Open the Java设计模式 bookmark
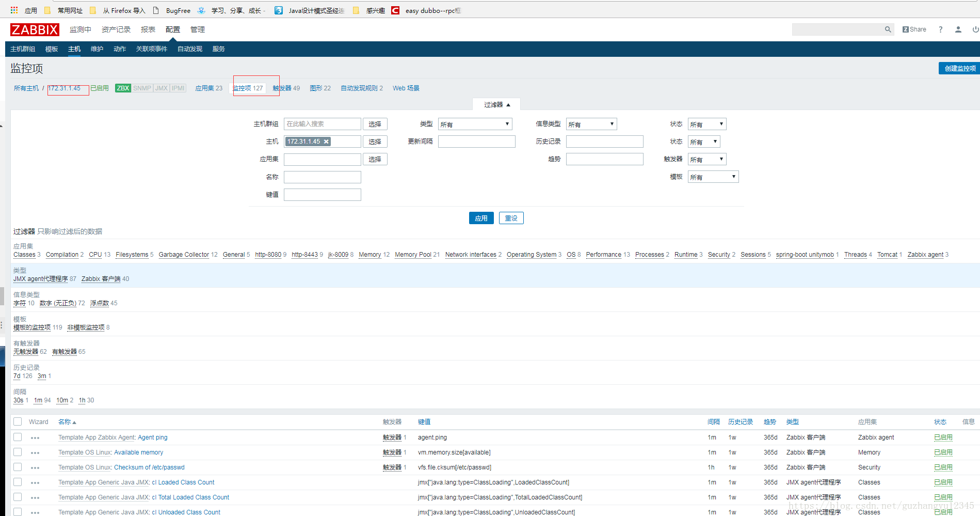 pos(309,10)
